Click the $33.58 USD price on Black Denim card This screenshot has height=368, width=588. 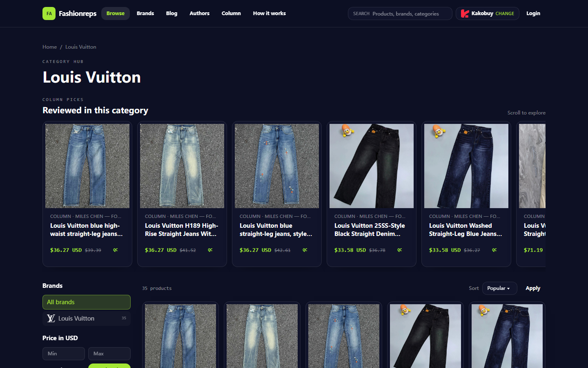pyautogui.click(x=350, y=250)
